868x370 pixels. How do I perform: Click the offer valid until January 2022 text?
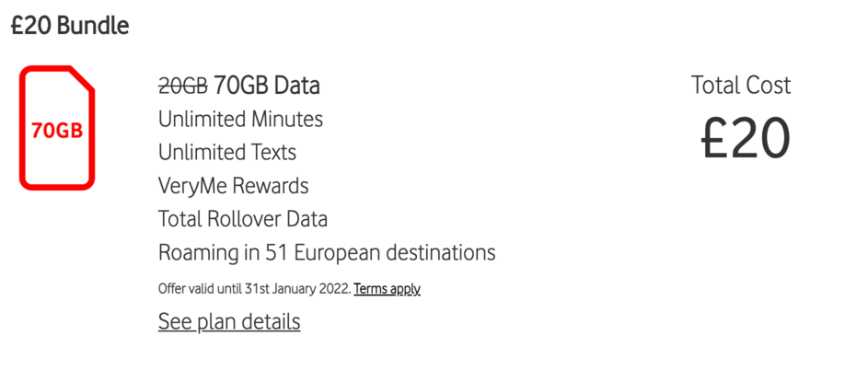pyautogui.click(x=255, y=289)
